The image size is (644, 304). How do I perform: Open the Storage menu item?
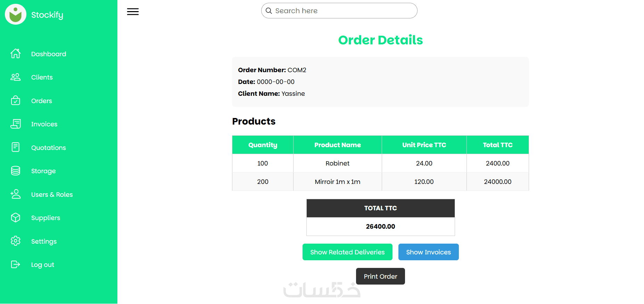pyautogui.click(x=43, y=171)
